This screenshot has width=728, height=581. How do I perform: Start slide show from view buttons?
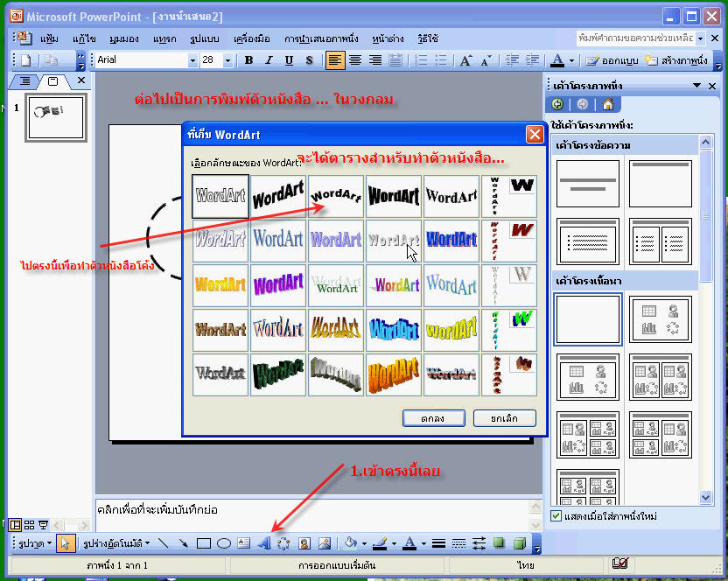(x=43, y=525)
